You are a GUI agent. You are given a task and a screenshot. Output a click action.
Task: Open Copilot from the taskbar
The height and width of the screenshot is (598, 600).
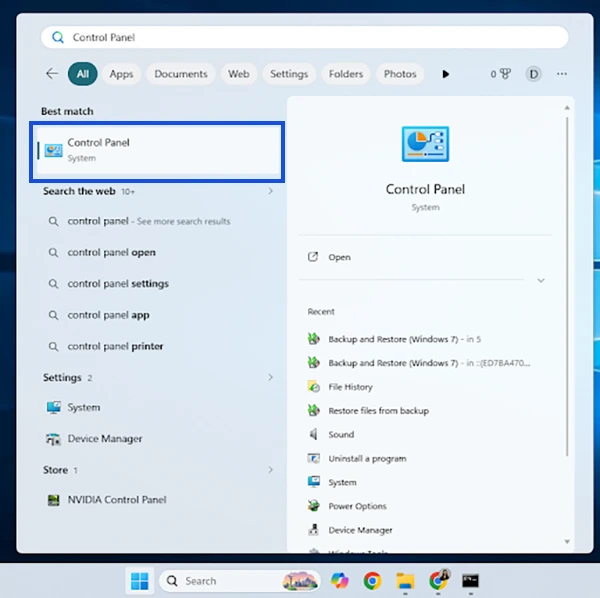tap(340, 581)
